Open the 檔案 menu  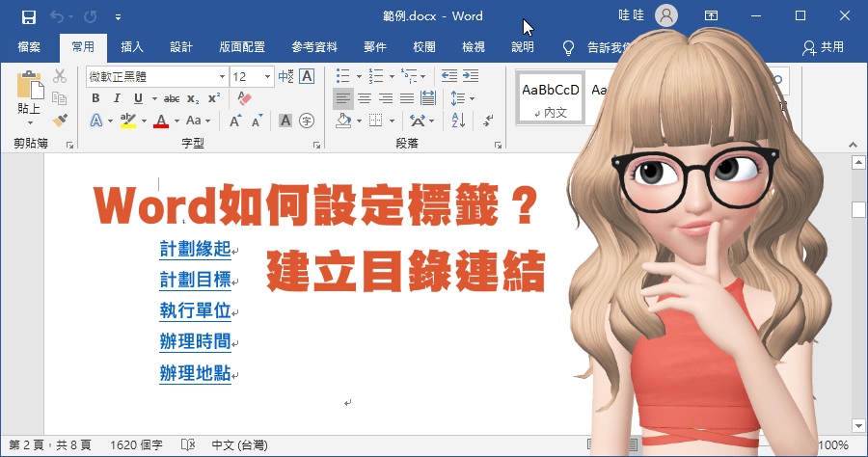pos(29,47)
